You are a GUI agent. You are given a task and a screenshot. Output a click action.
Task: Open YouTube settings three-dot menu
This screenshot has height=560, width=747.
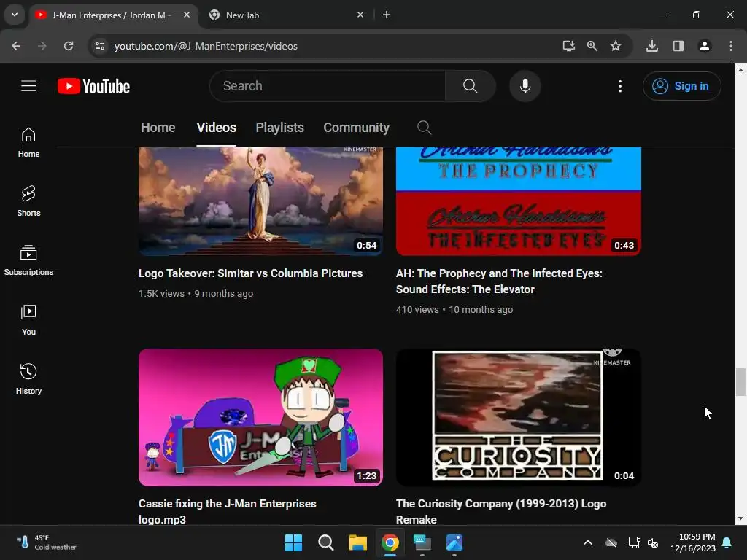620,86
